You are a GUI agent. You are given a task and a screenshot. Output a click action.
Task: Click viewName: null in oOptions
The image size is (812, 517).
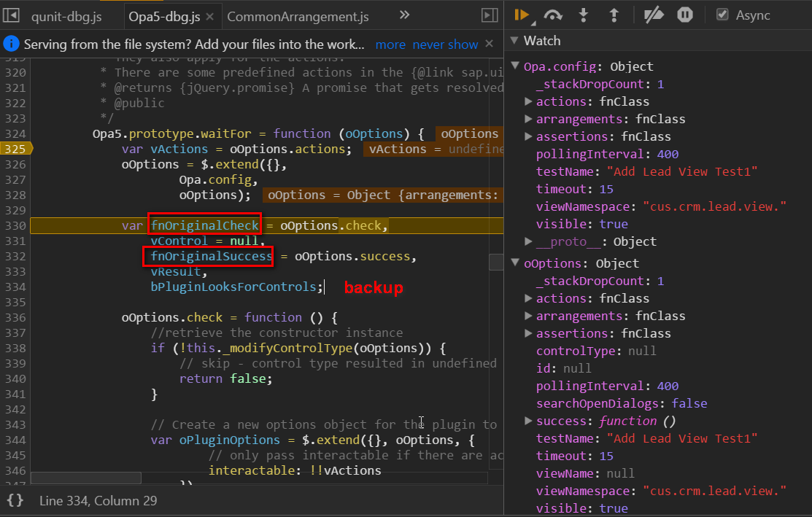pyautogui.click(x=585, y=473)
